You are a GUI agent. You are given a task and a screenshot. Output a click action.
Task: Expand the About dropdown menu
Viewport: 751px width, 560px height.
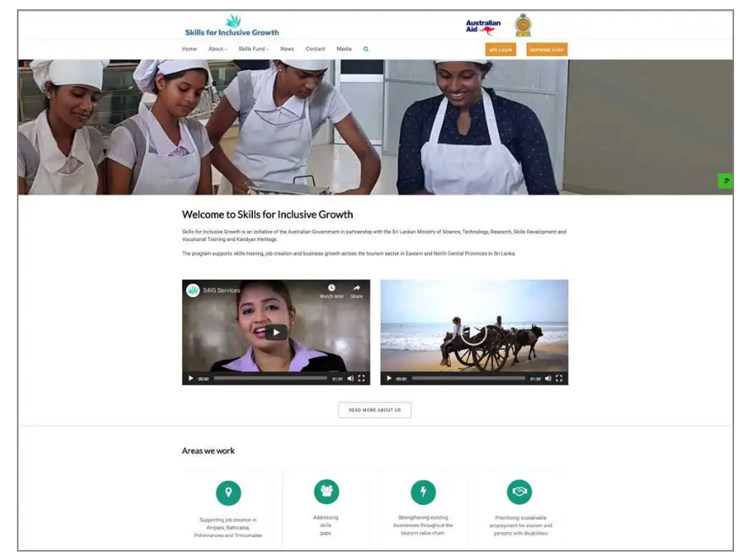tap(217, 49)
